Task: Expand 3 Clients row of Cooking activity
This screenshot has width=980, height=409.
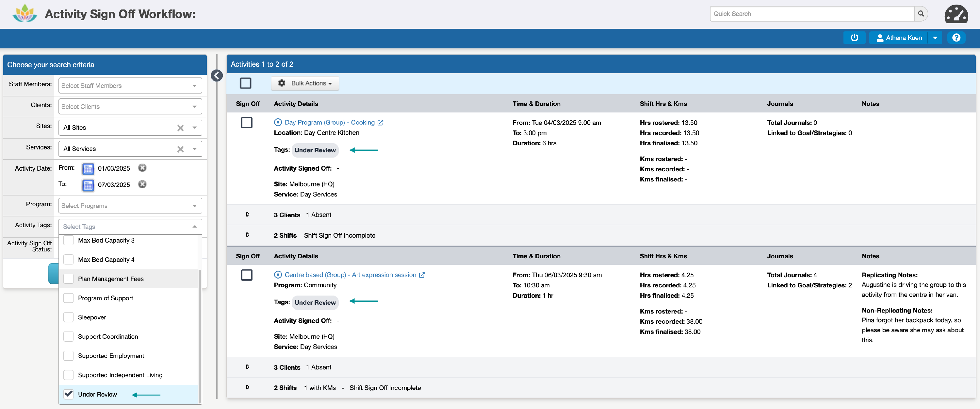Action: (248, 215)
